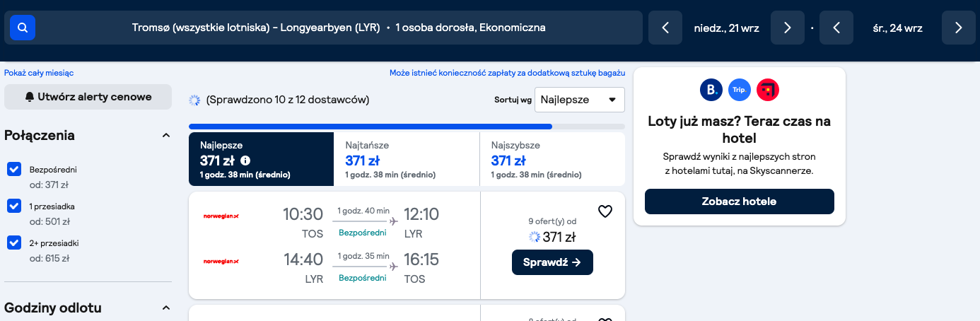Click the 10:30 TOS departure time
The height and width of the screenshot is (321, 980).
pyautogui.click(x=303, y=214)
